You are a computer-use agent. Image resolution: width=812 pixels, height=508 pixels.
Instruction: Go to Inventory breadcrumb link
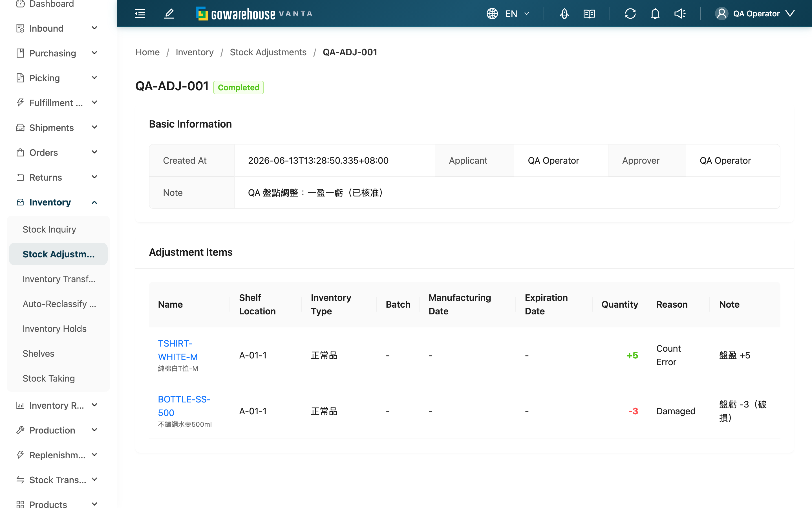point(195,52)
